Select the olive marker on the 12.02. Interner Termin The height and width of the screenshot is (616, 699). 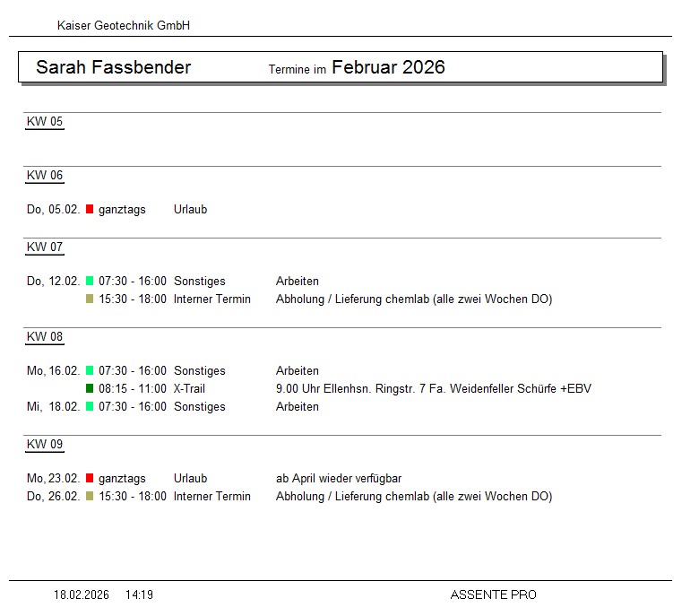(90, 299)
